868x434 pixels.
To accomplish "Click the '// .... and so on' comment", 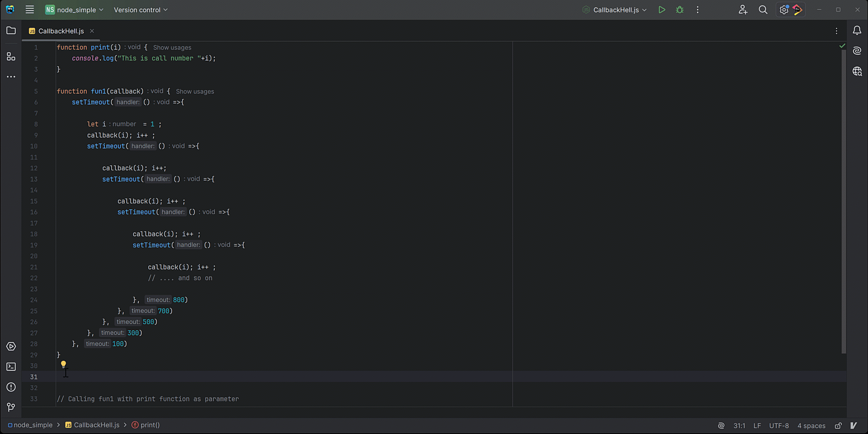I will click(180, 278).
